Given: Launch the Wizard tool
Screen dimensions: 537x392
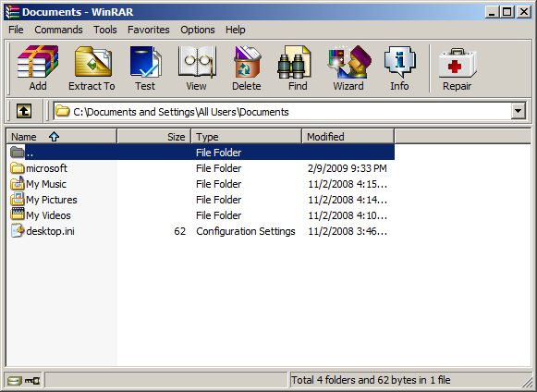Looking at the screenshot, I should click(349, 62).
